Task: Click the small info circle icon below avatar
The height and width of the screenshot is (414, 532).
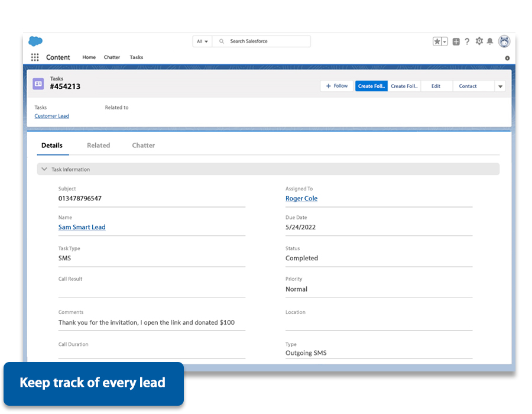Action: (x=507, y=58)
